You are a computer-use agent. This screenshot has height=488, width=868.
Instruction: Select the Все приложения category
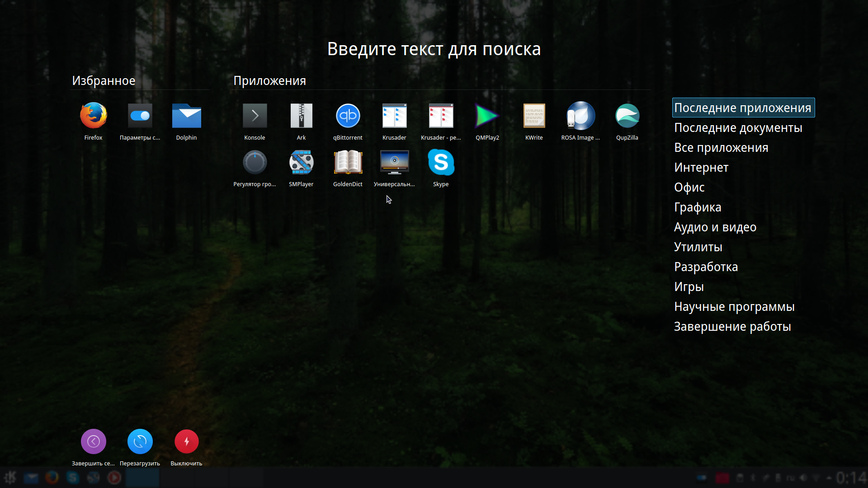[721, 148]
